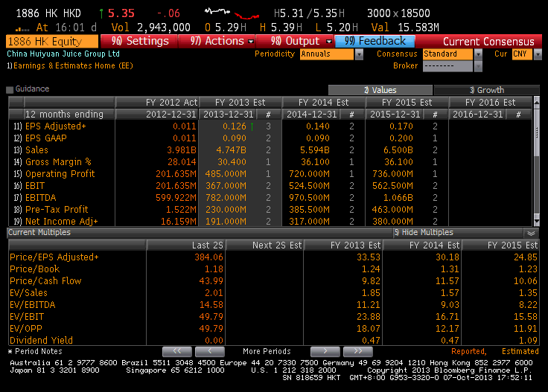This screenshot has height=392, width=548.
Task: Click the FY 2014 Est estimates column header
Action: [x=324, y=103]
